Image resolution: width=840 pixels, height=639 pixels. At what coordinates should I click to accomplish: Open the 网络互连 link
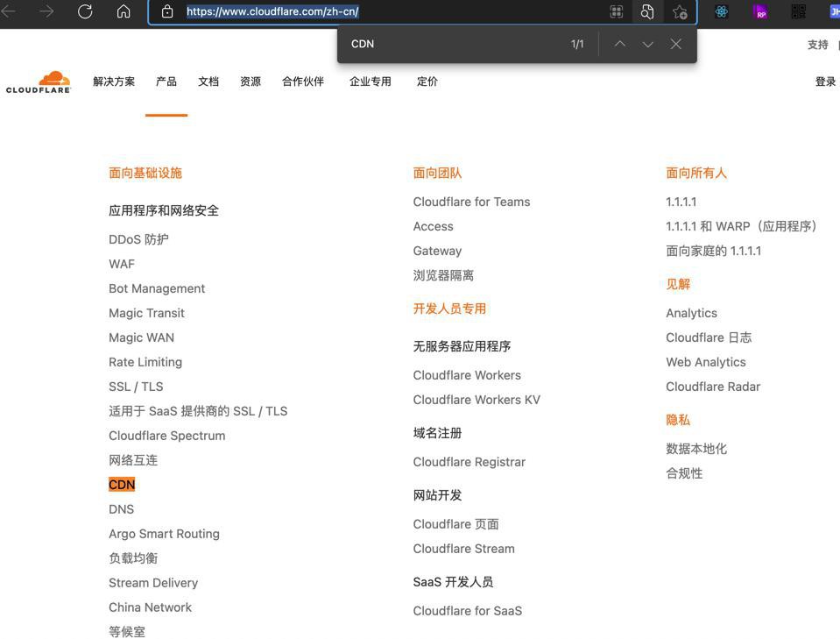click(133, 460)
